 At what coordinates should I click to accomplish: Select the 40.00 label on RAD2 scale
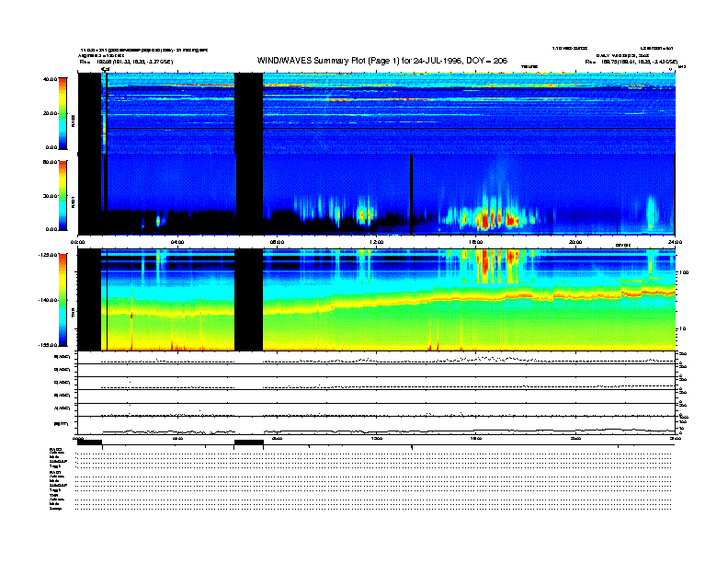pos(50,79)
